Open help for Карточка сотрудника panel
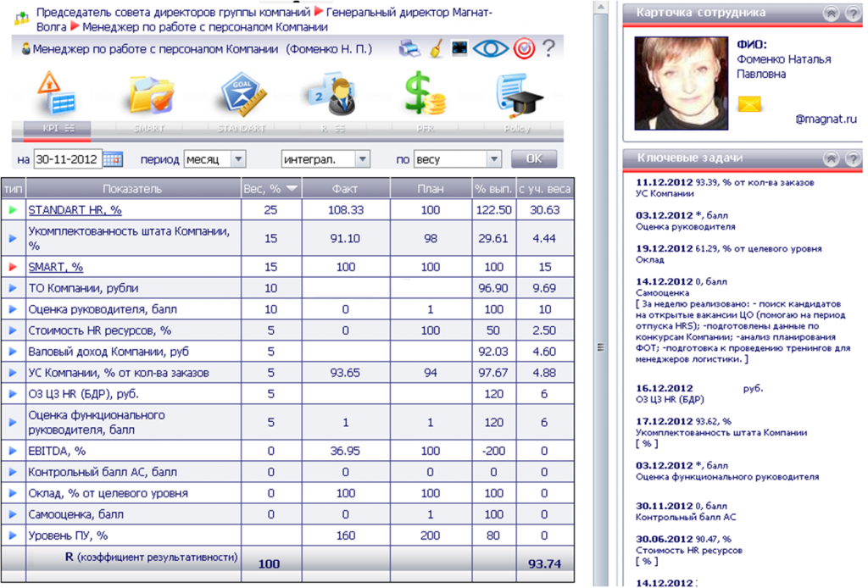The width and height of the screenshot is (868, 588). point(853,13)
